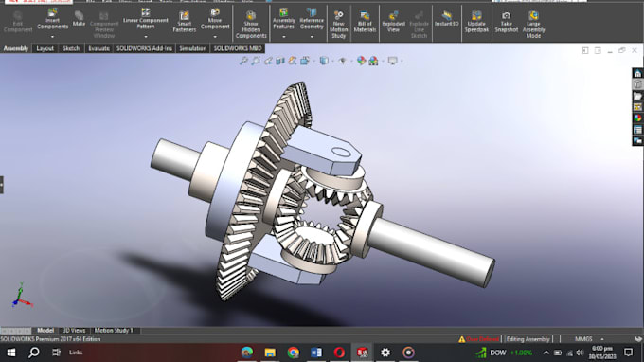Click the Editing Assembly status text
Viewport: 644px width, 362px height.
pyautogui.click(x=528, y=339)
